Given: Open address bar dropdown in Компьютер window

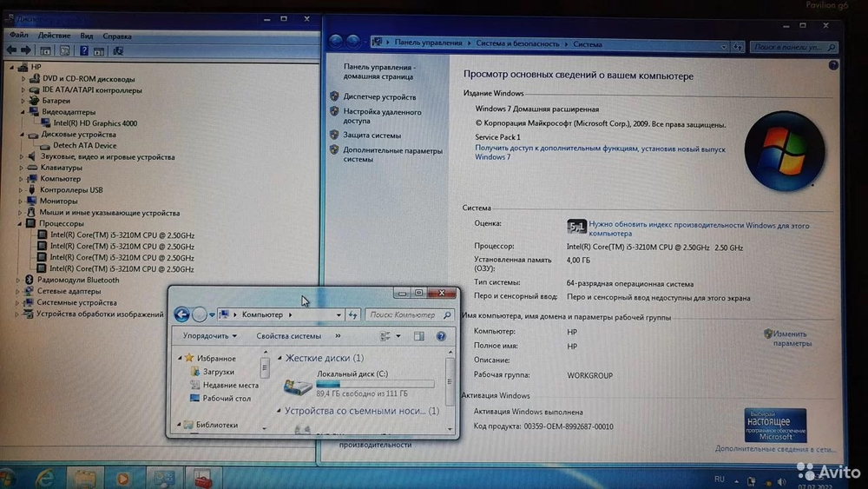Looking at the screenshot, I should 339,314.
